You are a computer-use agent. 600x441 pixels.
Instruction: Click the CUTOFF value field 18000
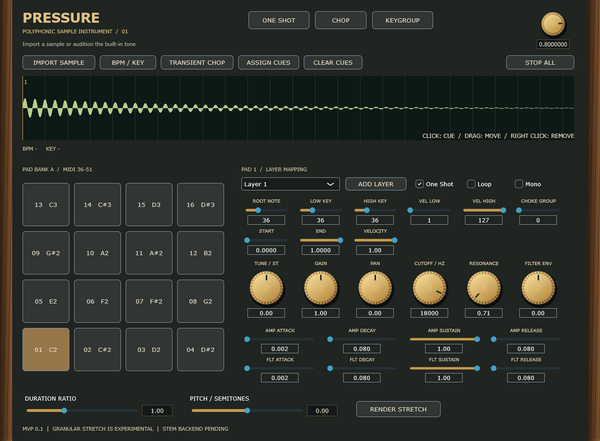pyautogui.click(x=429, y=313)
